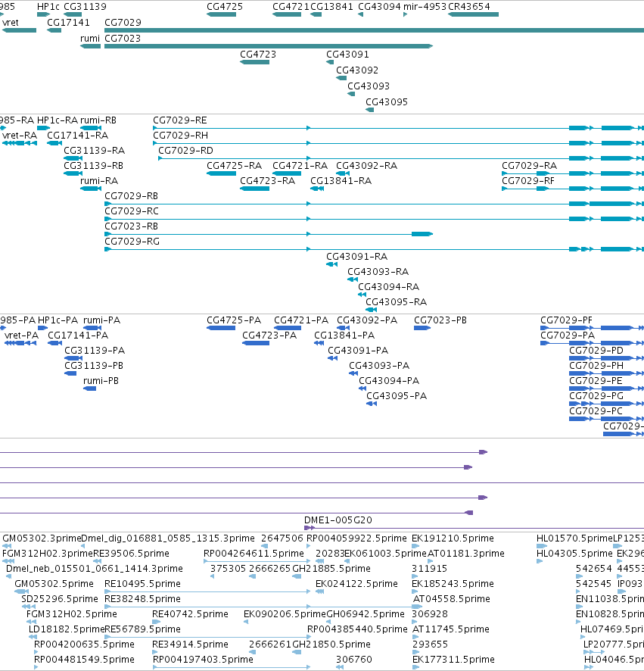Select the RE10495.5prime EST label
Screen dimensions: 644x671
click(x=142, y=584)
